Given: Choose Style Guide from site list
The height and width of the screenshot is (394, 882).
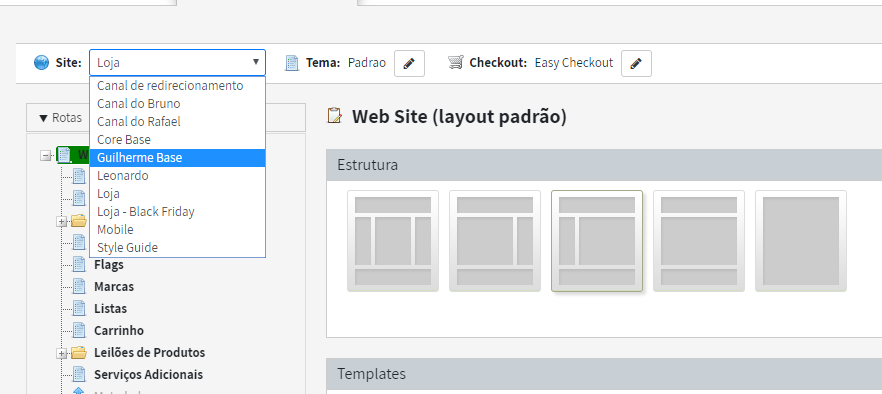Looking at the screenshot, I should click(177, 248).
